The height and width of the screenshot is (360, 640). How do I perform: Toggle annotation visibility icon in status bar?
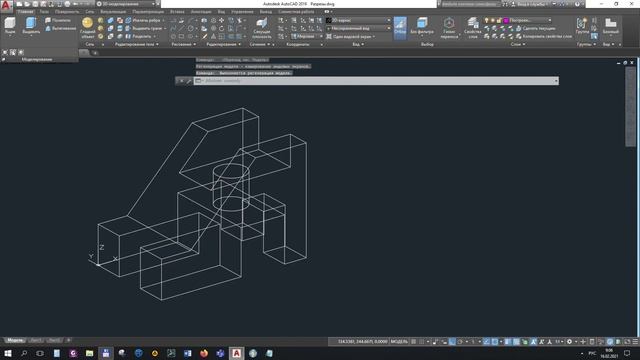pos(533,342)
